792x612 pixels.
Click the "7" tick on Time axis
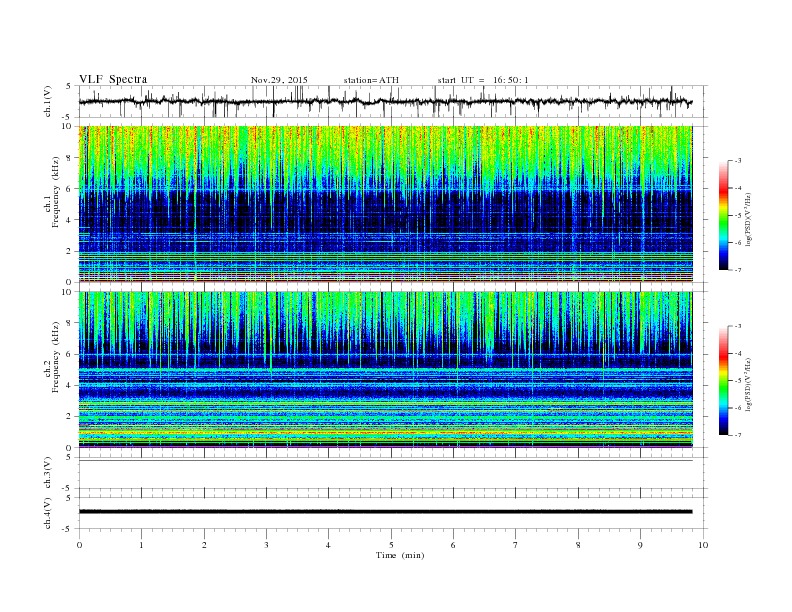516,545
